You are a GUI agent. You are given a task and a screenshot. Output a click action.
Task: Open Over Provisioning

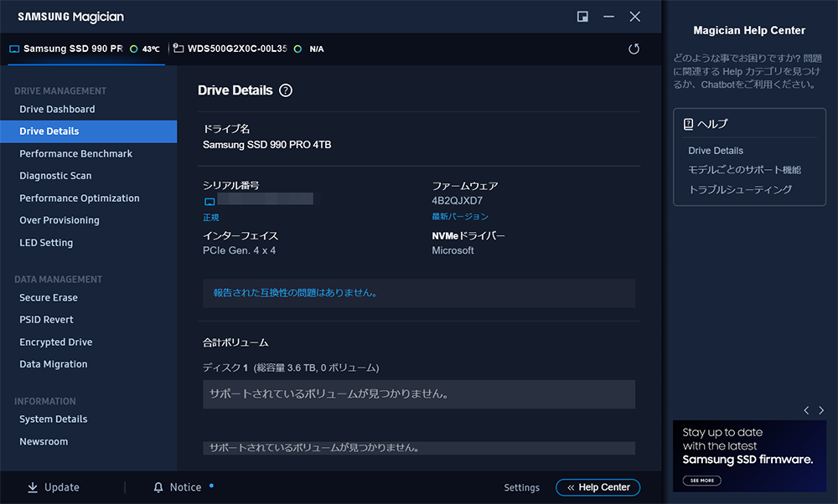coord(59,220)
